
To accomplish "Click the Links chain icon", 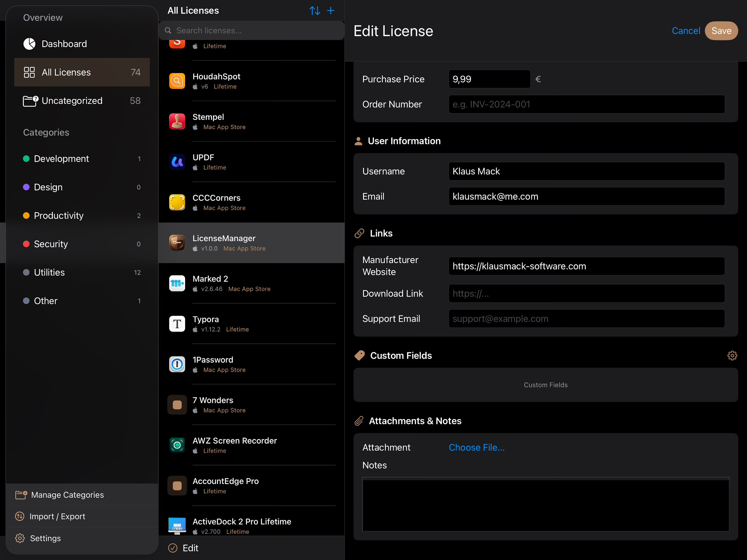I will [359, 233].
